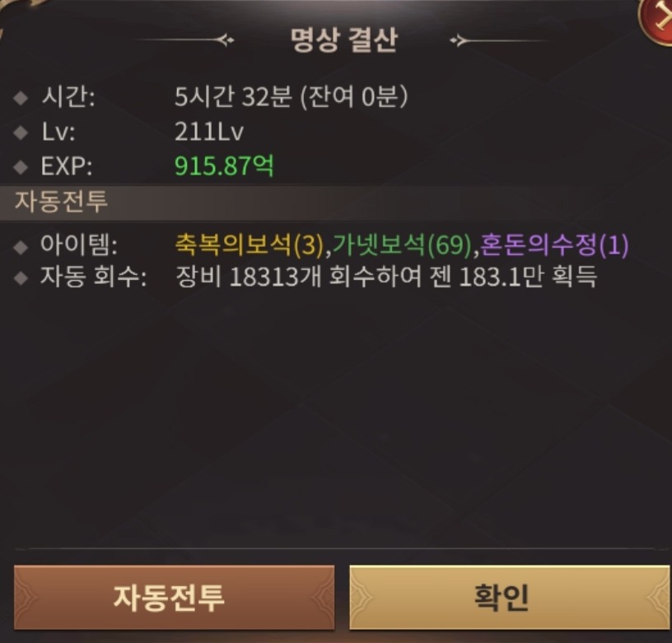Click the left ornament beside the title
The height and width of the screenshot is (643, 672).
pos(184,40)
